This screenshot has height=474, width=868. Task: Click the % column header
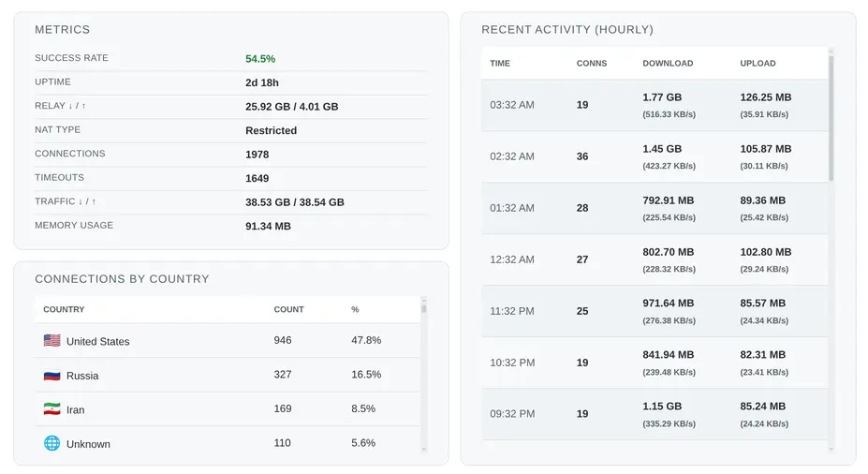(355, 309)
